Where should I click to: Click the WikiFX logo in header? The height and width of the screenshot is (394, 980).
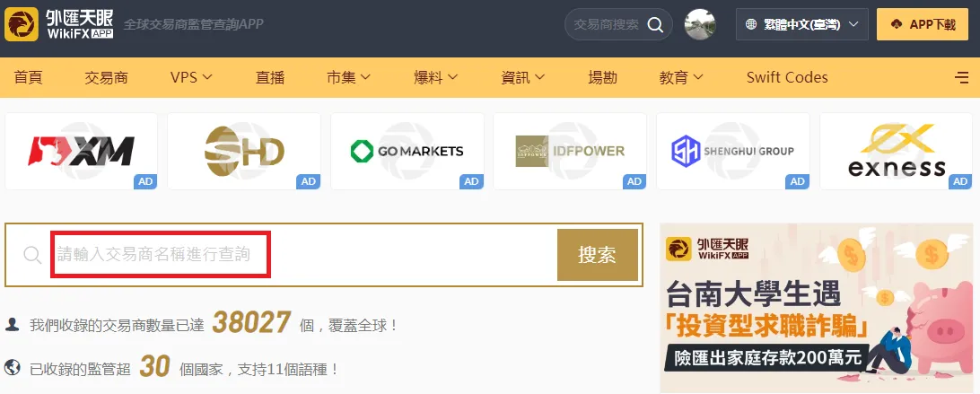pos(59,24)
